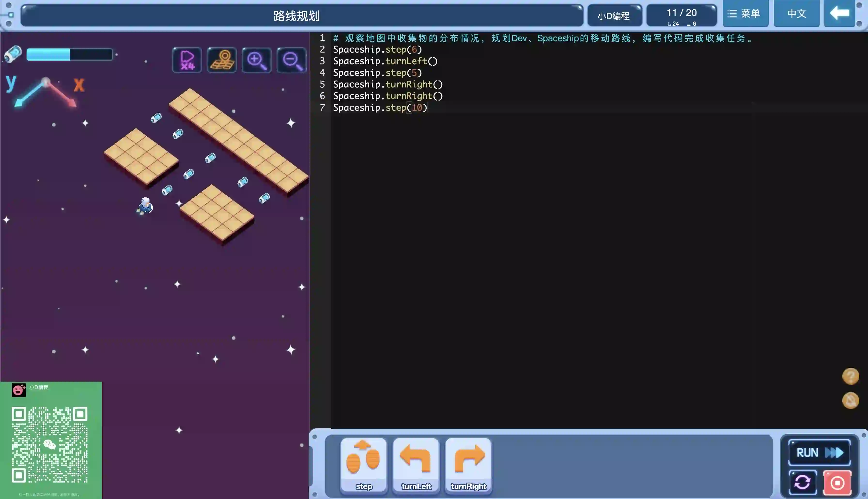This screenshot has height=499, width=868.
Task: Click the zoom out magnifier icon
Action: [x=292, y=60]
